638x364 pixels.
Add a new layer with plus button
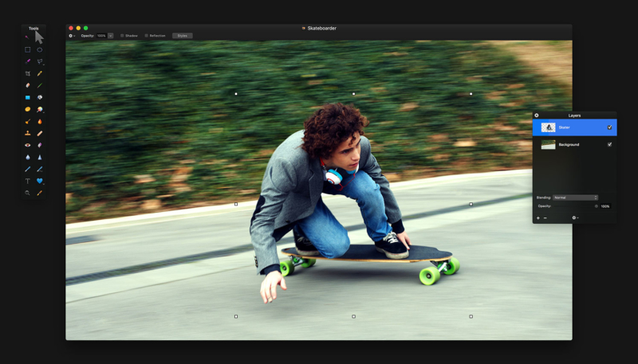point(538,217)
